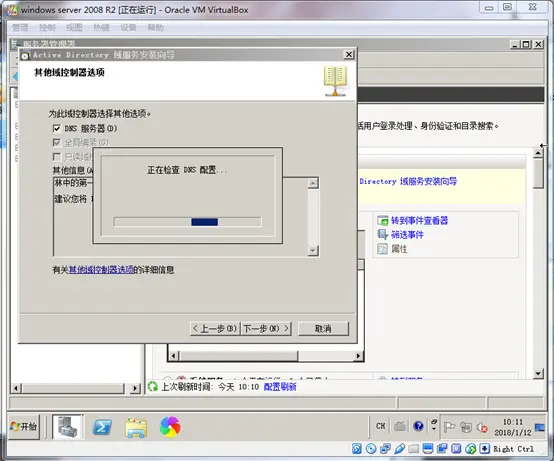
Task: Click VirtualBox shared folders status icon
Action: (414, 449)
